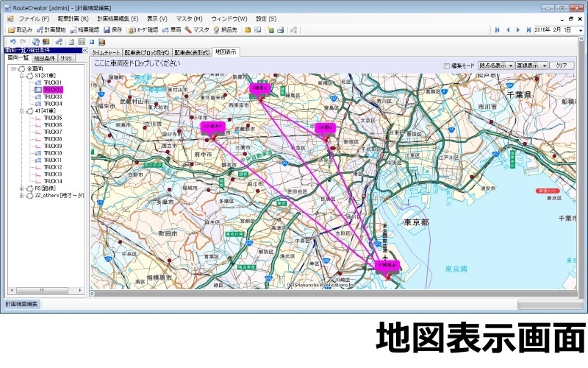
Task: Select TRUCK07 in vehicle tree
Action: [x=52, y=132]
